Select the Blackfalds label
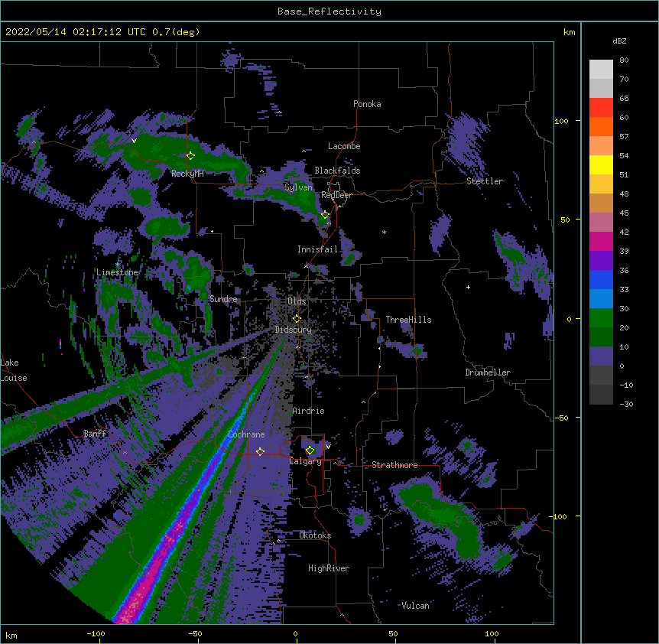 [x=337, y=171]
